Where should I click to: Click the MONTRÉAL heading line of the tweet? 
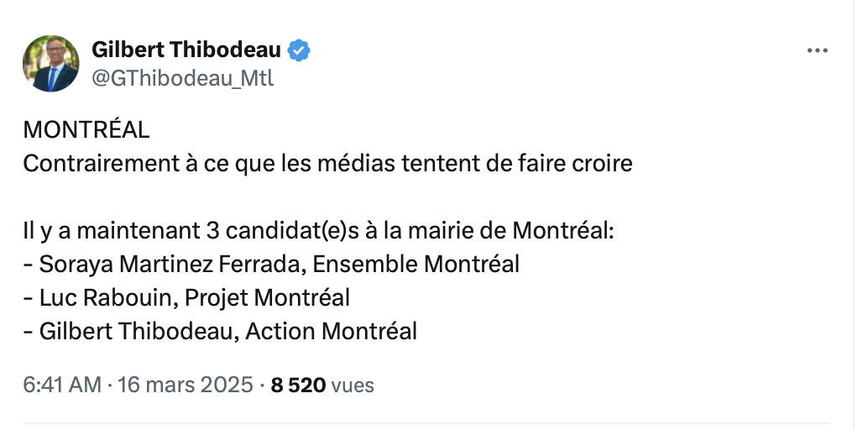point(86,130)
